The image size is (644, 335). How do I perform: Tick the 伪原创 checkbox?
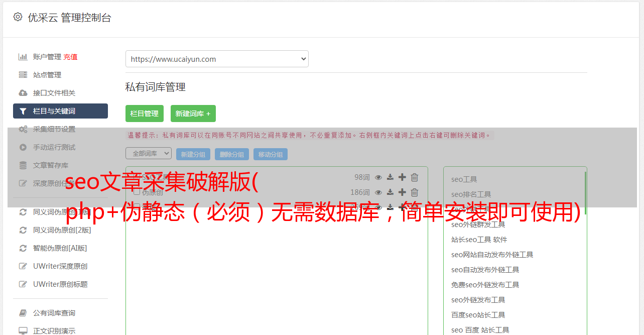137,192
